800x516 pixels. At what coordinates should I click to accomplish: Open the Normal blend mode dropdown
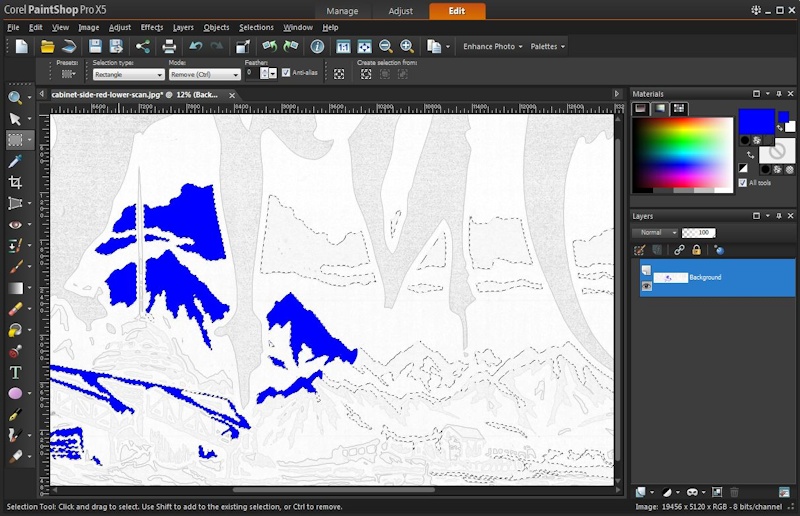pos(656,233)
